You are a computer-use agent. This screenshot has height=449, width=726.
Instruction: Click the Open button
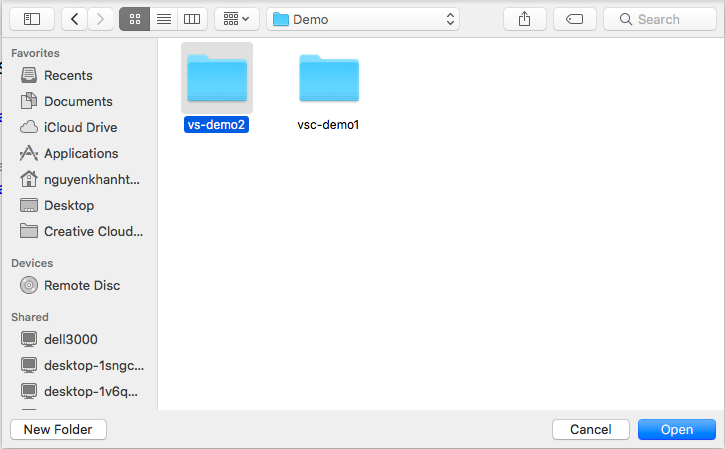676,429
